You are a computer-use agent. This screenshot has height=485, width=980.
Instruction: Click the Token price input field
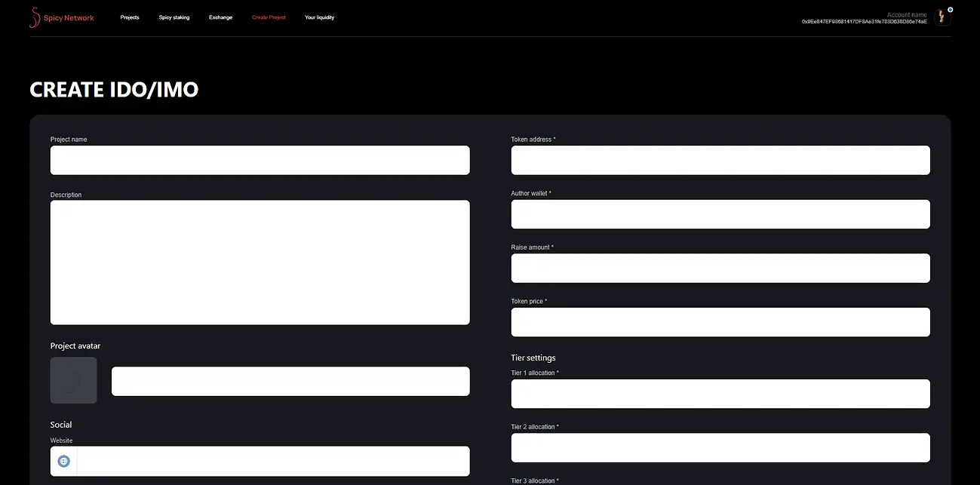[x=720, y=322]
